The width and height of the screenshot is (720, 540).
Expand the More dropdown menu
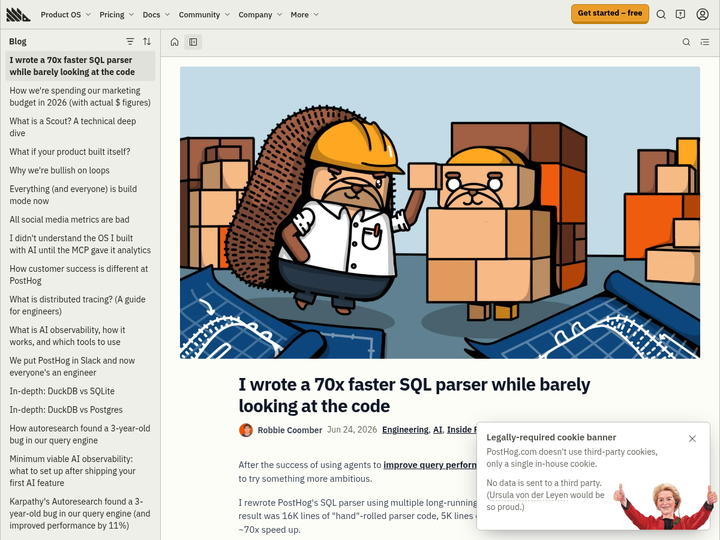coord(304,15)
